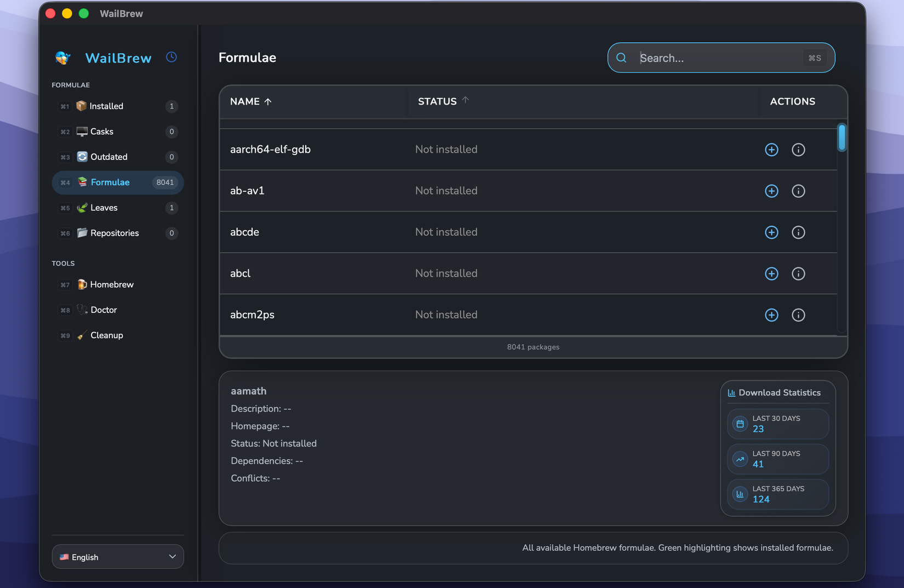Open the Doctor tool

(x=104, y=310)
